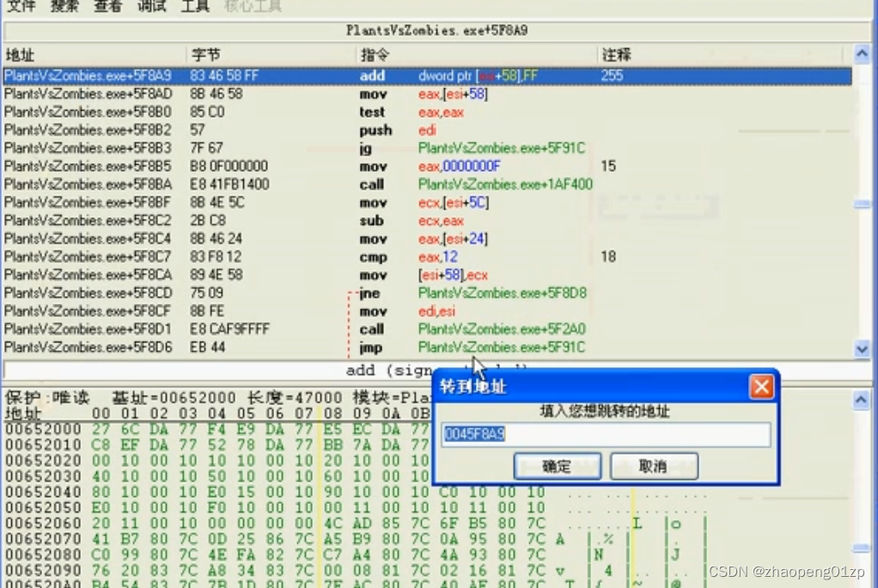The image size is (878, 588).
Task: Click the hex view scroll up arrow
Action: point(862,400)
